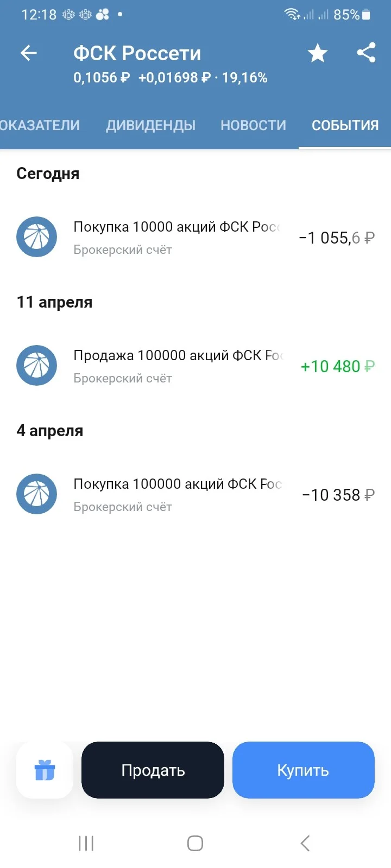Viewport: 391px width, 868px height.
Task: Tap the back arrow in the header
Action: pos(29,53)
